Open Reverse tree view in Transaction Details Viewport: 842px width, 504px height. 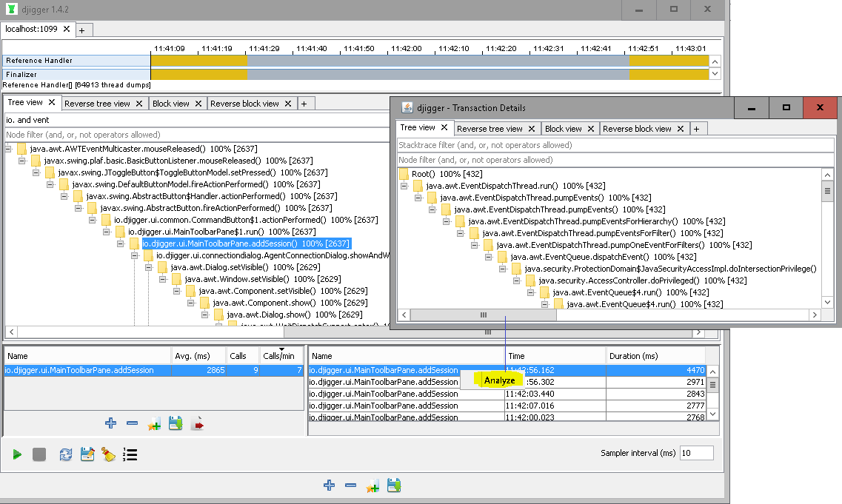coord(490,129)
